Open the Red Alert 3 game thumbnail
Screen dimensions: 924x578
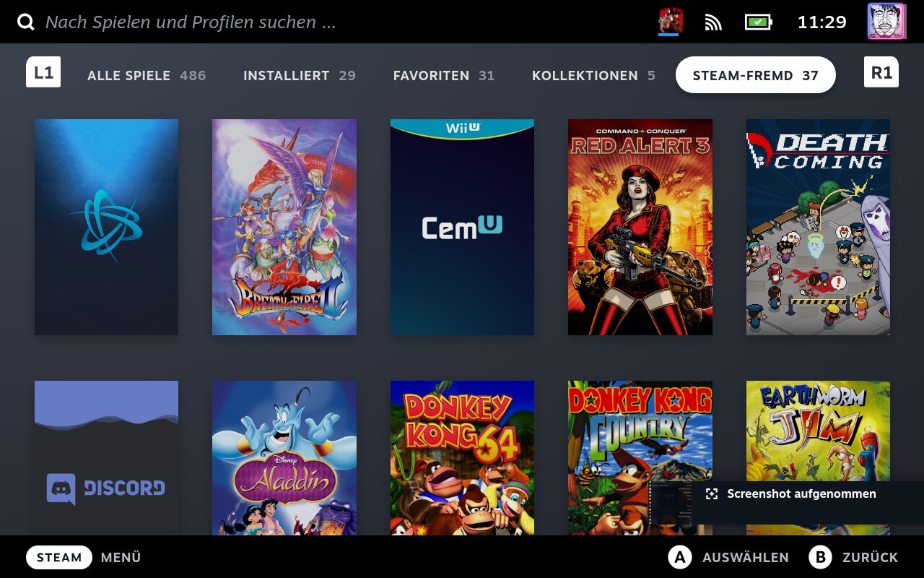pos(640,226)
